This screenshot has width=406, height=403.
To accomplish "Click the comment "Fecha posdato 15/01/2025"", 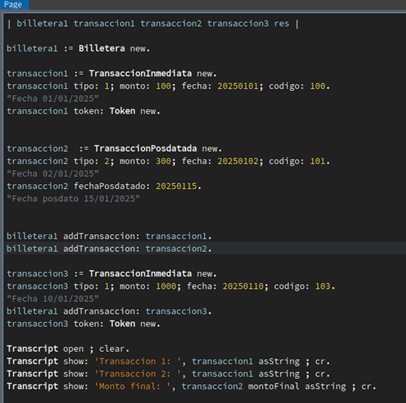I will [73, 199].
